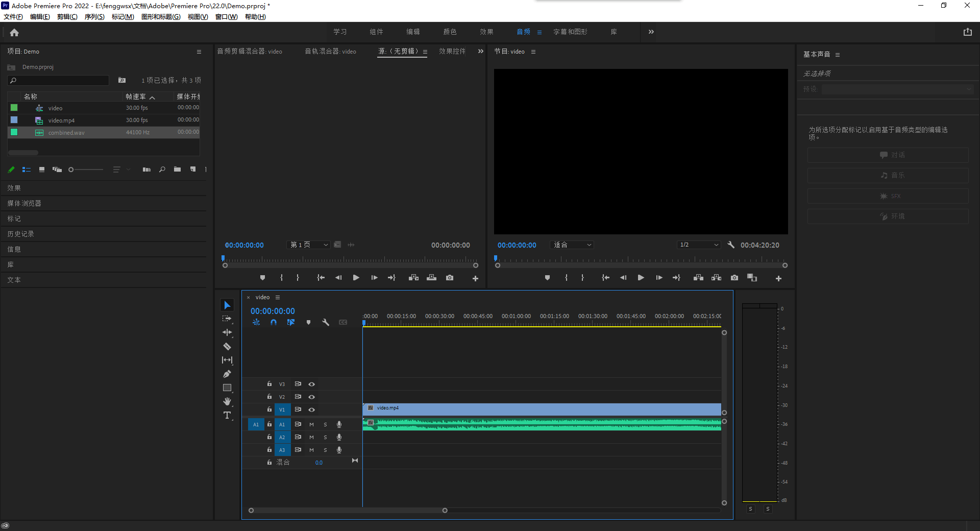Mute audio track A1
The height and width of the screenshot is (531, 980).
311,424
